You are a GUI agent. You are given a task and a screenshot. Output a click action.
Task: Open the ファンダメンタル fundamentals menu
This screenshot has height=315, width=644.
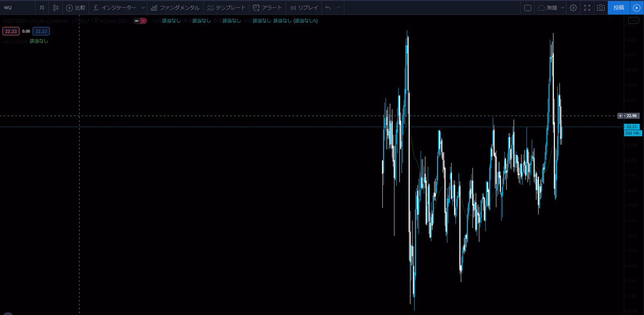[x=175, y=8]
